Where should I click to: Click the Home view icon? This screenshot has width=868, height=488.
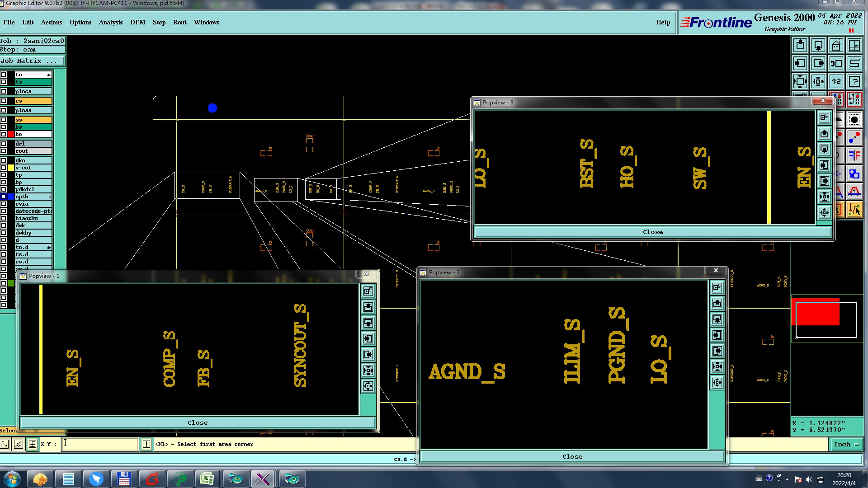836,45
